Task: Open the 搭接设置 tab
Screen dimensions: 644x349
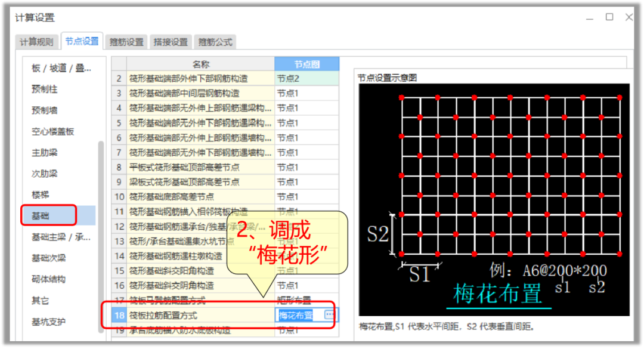Action: pyautogui.click(x=171, y=42)
